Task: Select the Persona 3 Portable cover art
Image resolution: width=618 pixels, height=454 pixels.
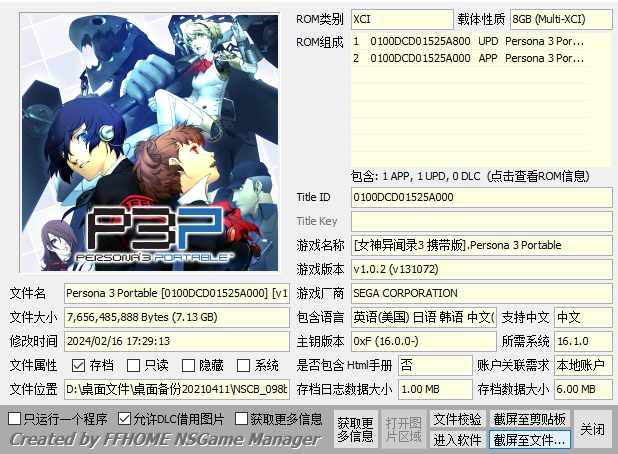Action: click(149, 143)
